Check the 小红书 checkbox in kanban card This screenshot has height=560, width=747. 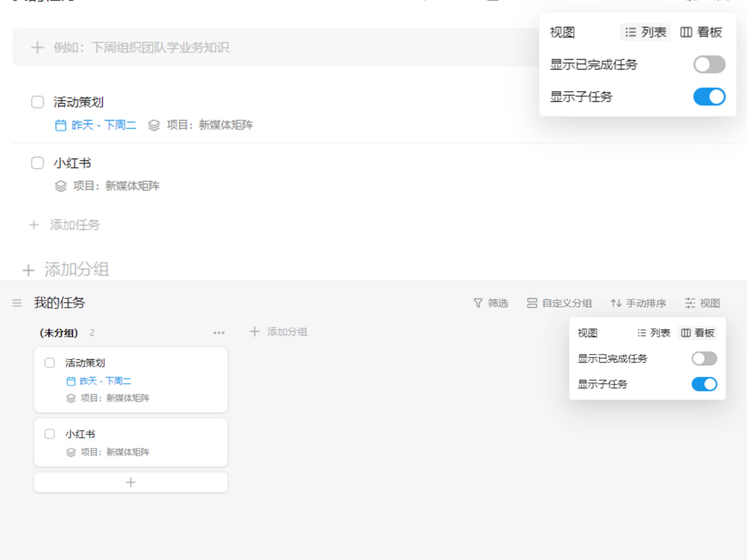coord(50,434)
